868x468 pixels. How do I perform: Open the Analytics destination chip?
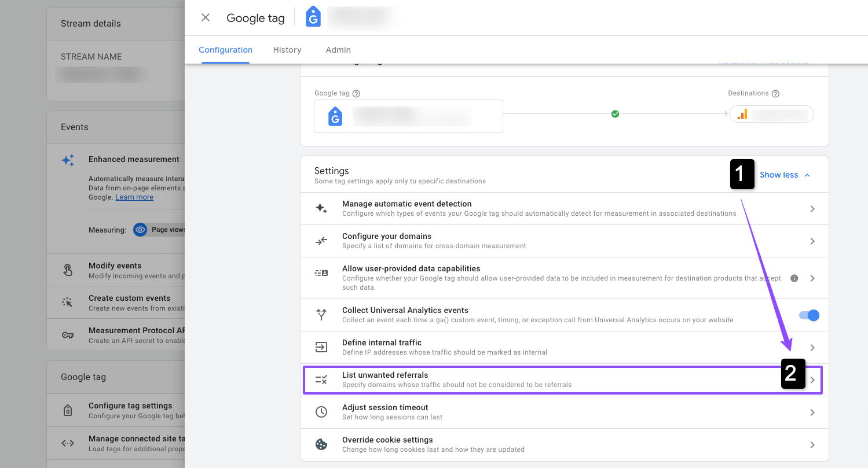771,115
